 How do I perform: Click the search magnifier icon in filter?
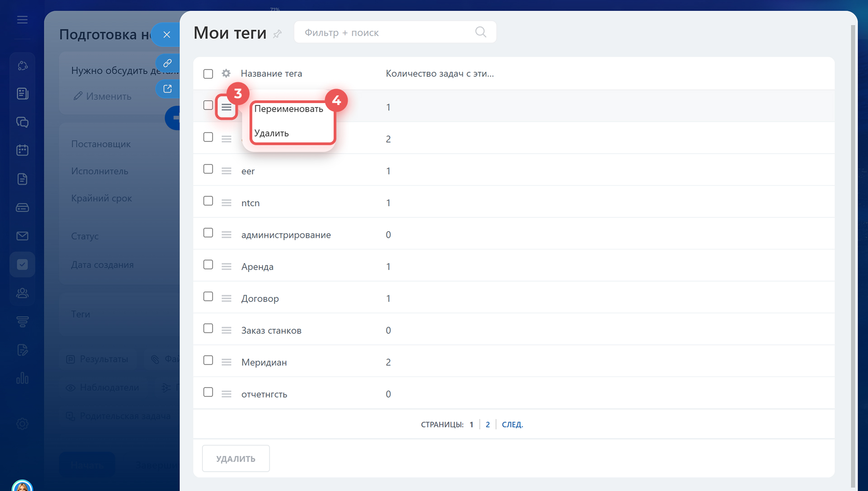click(x=481, y=32)
